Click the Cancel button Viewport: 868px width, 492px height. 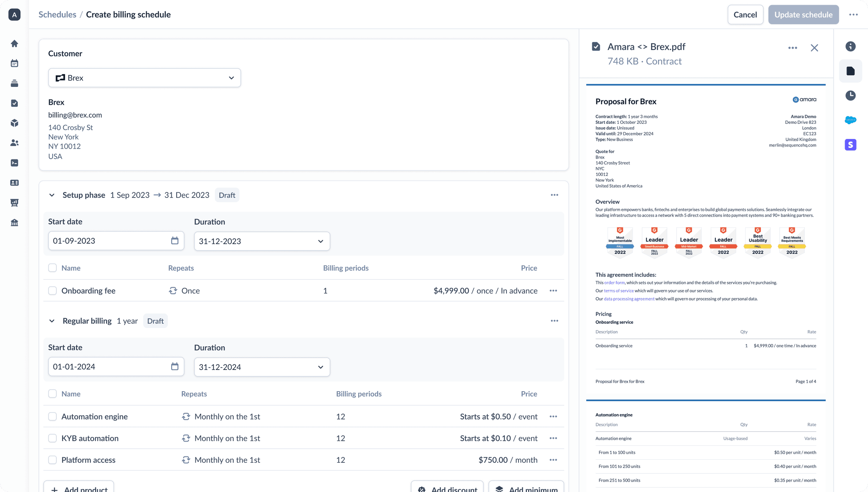[745, 15]
